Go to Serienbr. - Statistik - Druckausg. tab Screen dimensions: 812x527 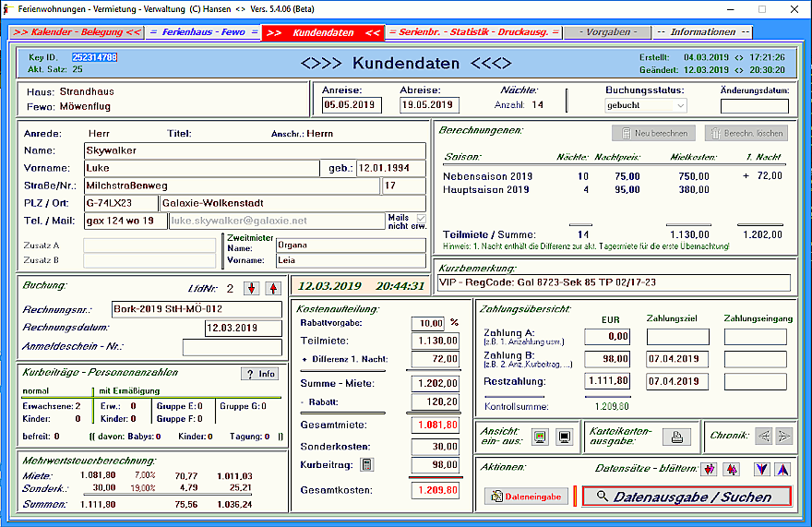click(473, 32)
